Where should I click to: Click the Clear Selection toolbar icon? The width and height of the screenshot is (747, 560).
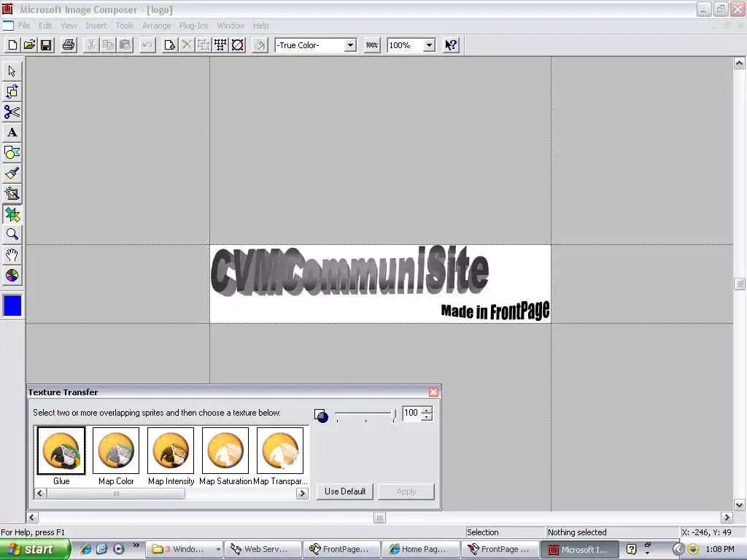tap(237, 45)
